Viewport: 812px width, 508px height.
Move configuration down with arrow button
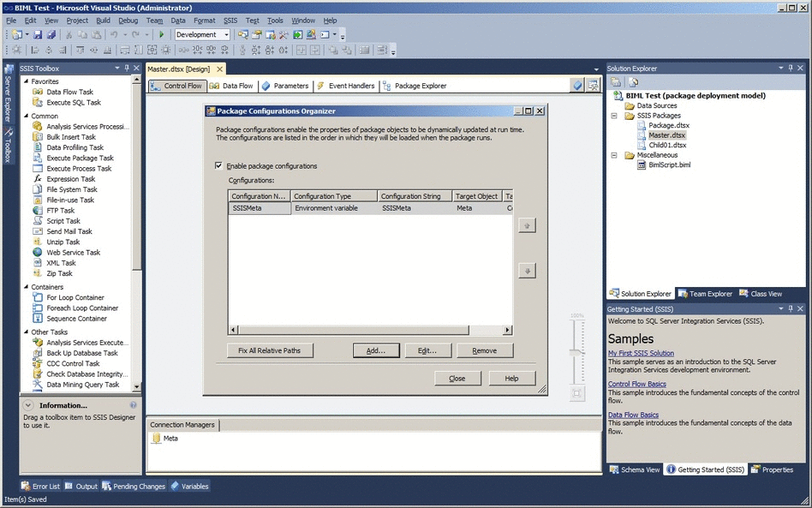(527, 271)
